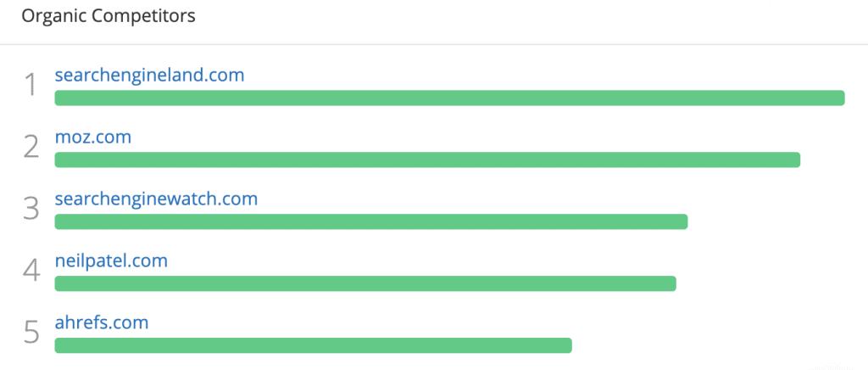Click rank number 1 beside searchengineland.com

pyautogui.click(x=31, y=86)
